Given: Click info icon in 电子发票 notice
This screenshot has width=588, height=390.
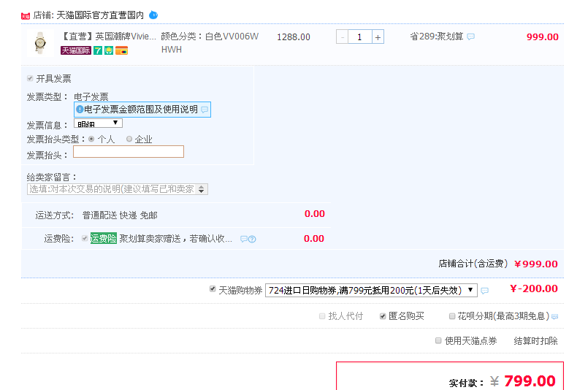Looking at the screenshot, I should [80, 109].
